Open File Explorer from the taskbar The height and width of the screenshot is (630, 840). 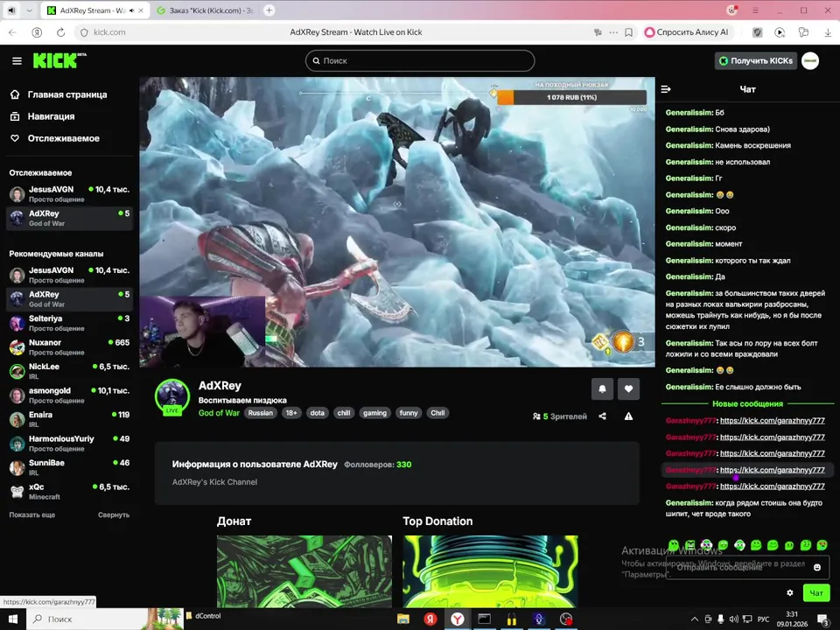pos(402,619)
